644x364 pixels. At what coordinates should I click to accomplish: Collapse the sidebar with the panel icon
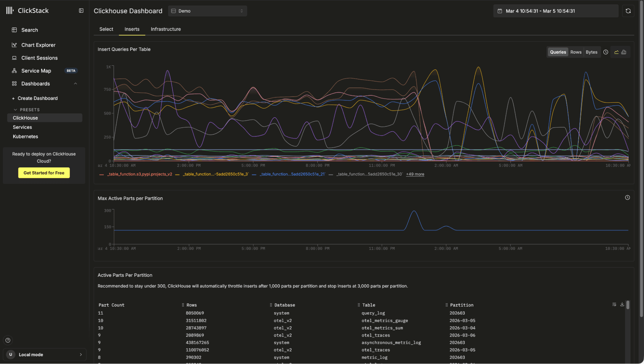[81, 11]
